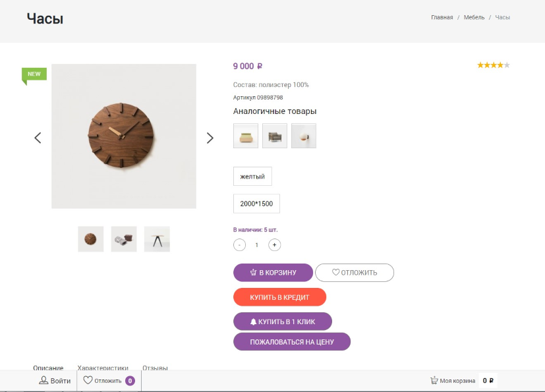
Task: Click the price 9 000 ₽
Action: (x=248, y=66)
